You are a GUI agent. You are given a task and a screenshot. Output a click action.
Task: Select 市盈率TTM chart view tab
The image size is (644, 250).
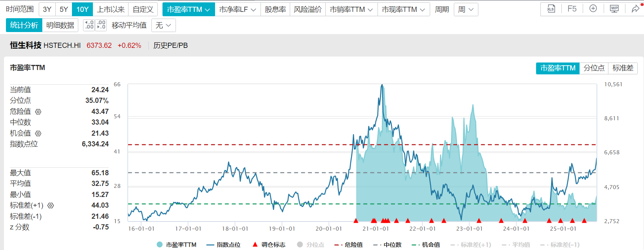click(x=558, y=68)
